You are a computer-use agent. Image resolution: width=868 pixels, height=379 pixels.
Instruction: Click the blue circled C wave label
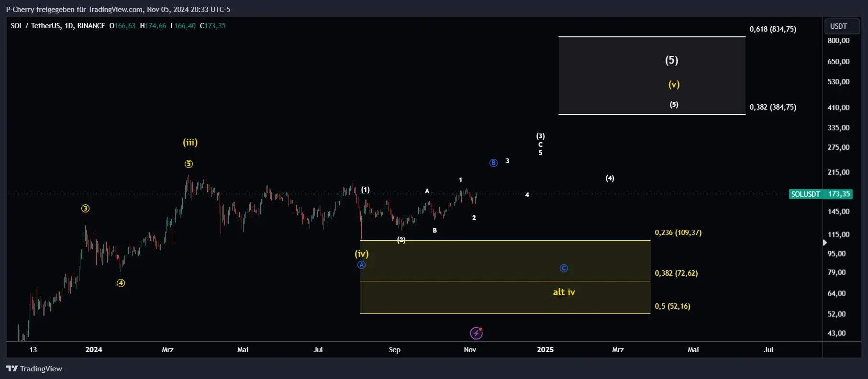pyautogui.click(x=564, y=268)
